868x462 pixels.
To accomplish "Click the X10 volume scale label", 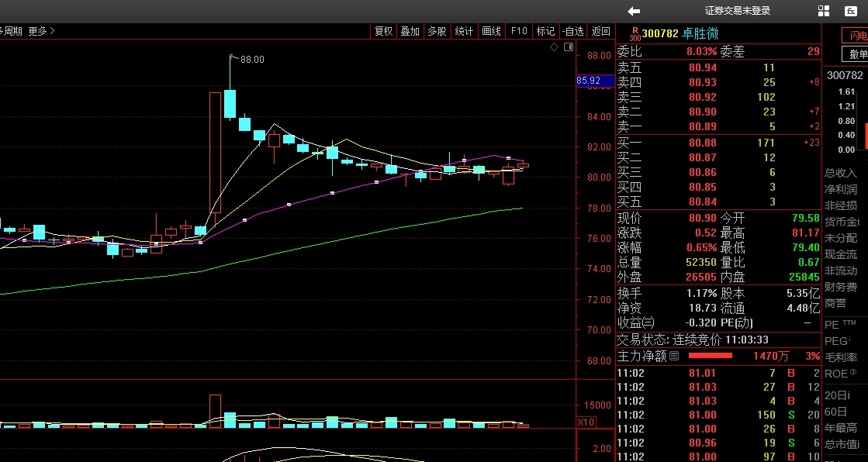I will (x=586, y=422).
